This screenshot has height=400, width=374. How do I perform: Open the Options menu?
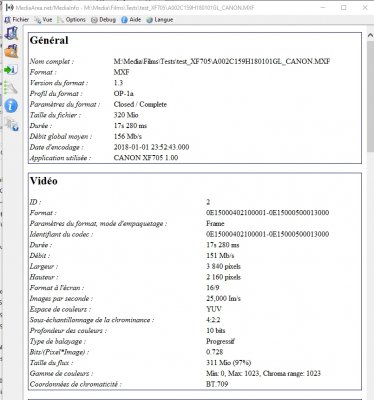coord(71,20)
